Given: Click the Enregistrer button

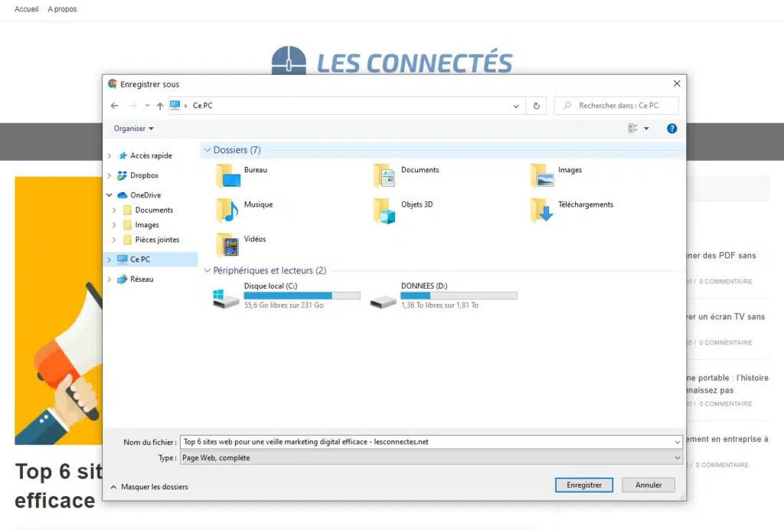Looking at the screenshot, I should tap(583, 485).
